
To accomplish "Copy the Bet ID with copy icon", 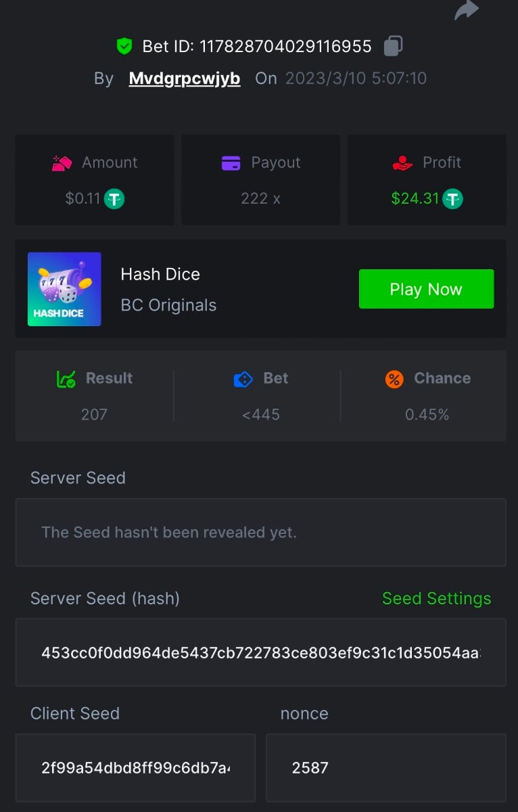I will [393, 46].
